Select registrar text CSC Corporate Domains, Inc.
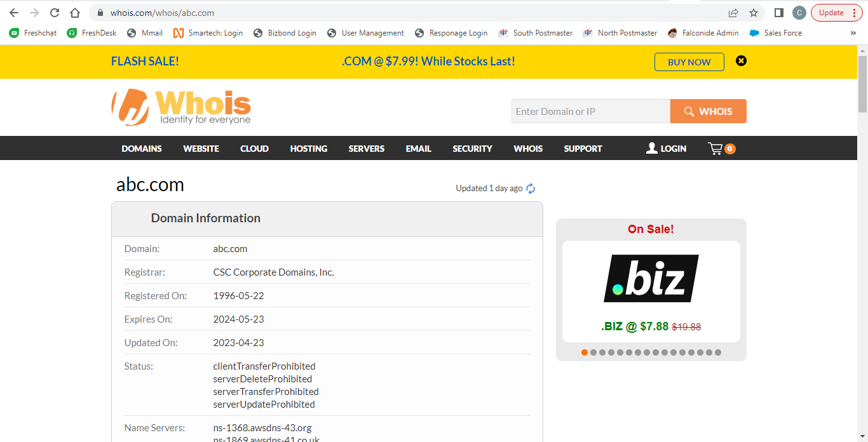 point(274,272)
